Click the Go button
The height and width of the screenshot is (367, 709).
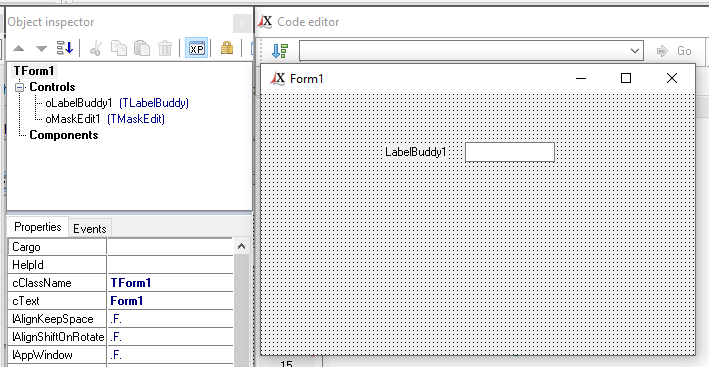tap(674, 51)
